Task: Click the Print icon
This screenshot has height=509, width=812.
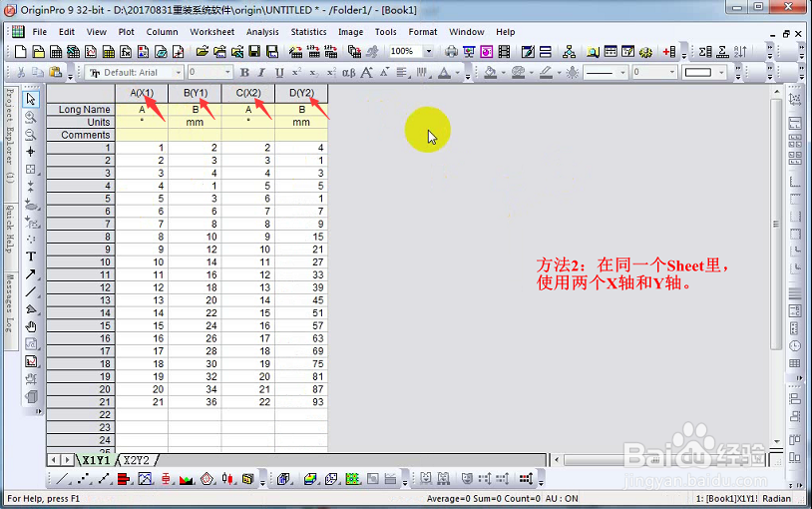Action: [452, 51]
